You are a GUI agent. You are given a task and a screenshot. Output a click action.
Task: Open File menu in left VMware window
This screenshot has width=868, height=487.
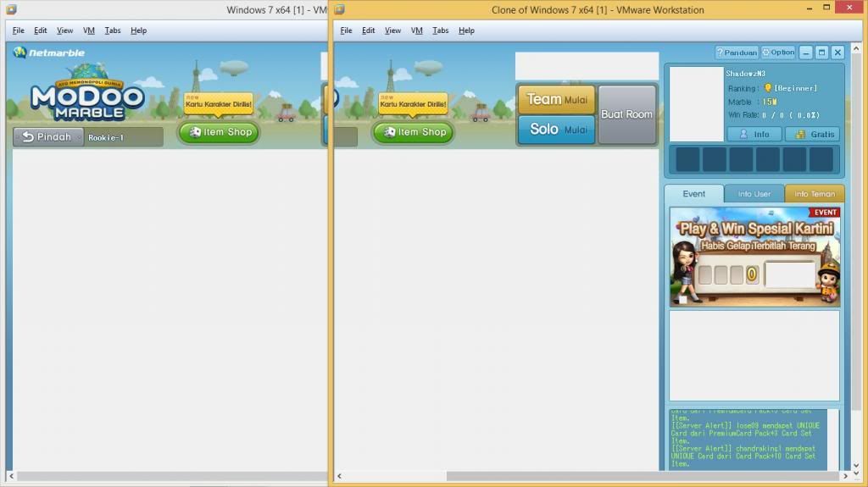click(x=19, y=30)
